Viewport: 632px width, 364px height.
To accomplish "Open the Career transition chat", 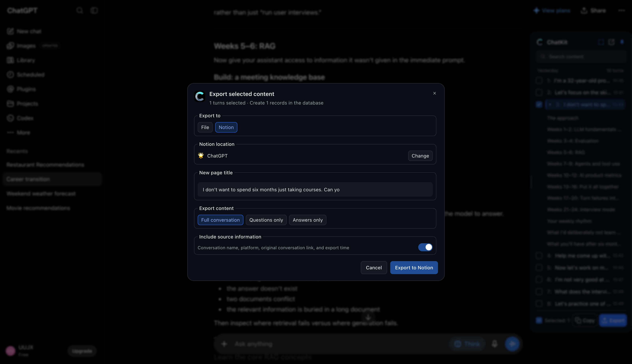I will coord(52,179).
